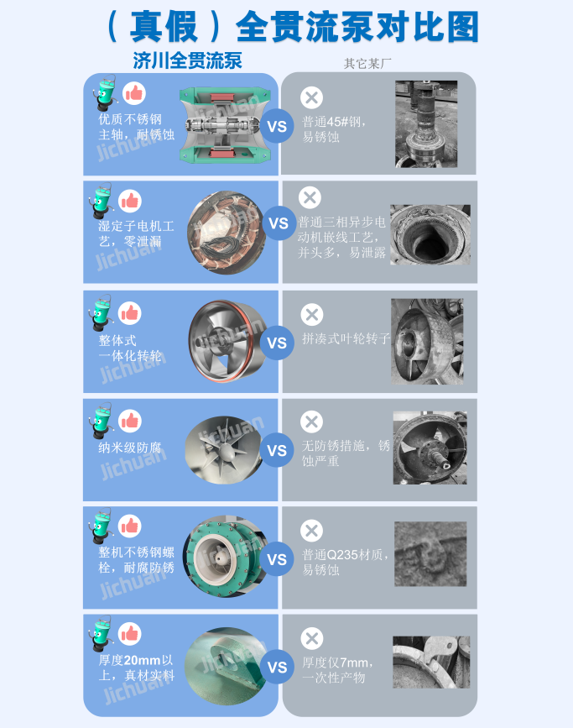Click the thumbs-up icon above 厚度20mm以上
The image size is (573, 728).
130,634
